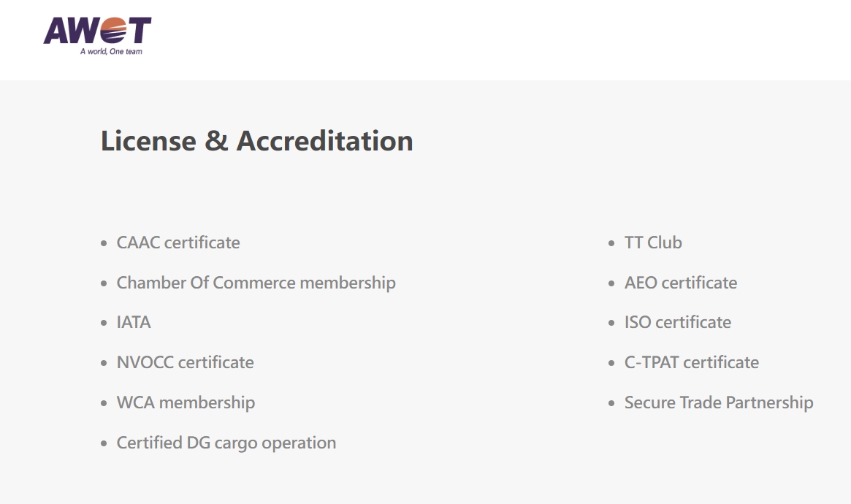The image size is (851, 504).
Task: Select the IATA list item
Action: (134, 322)
